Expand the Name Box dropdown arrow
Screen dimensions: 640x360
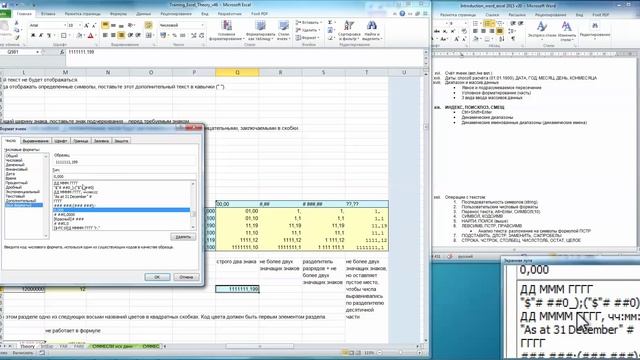37,52
